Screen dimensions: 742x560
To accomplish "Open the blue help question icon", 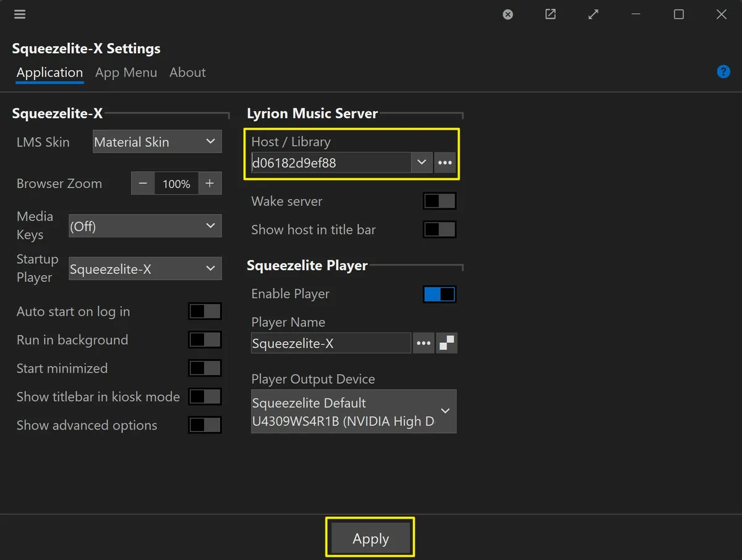I will 723,72.
